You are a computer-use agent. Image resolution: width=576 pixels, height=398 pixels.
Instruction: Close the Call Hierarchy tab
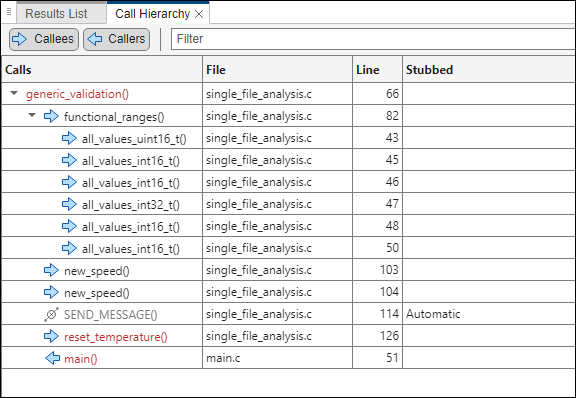(x=199, y=14)
